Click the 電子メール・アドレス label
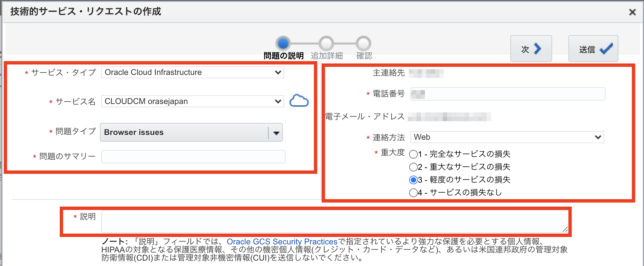Screen dimensions: 644x266 point(365,116)
